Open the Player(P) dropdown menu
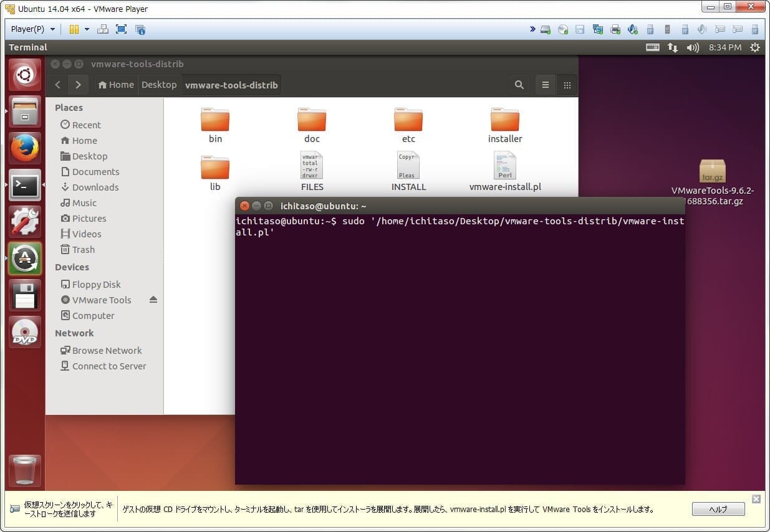The image size is (770, 532). [x=33, y=29]
